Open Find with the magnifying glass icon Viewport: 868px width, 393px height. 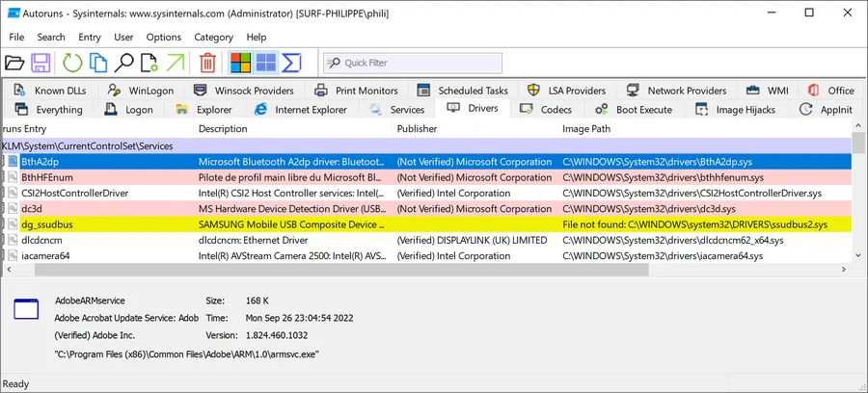(123, 63)
